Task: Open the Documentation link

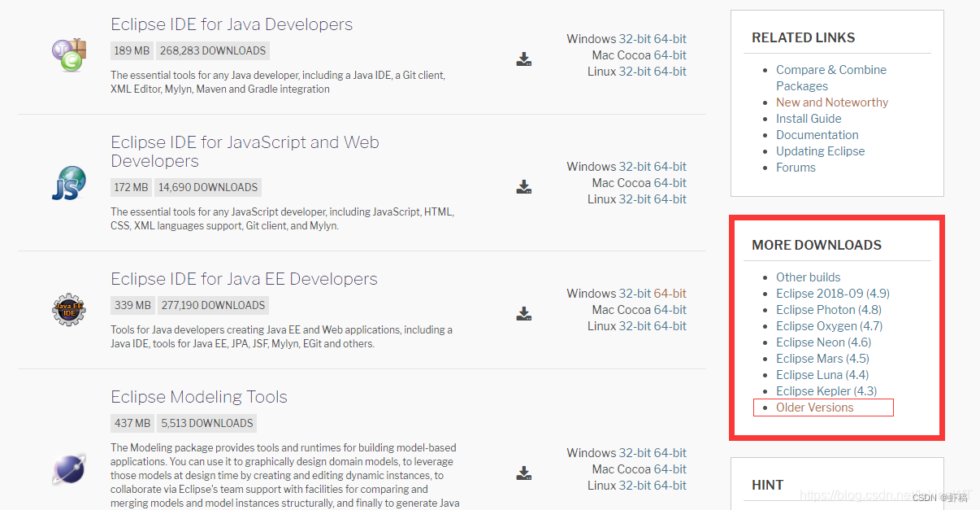Action: (x=817, y=135)
